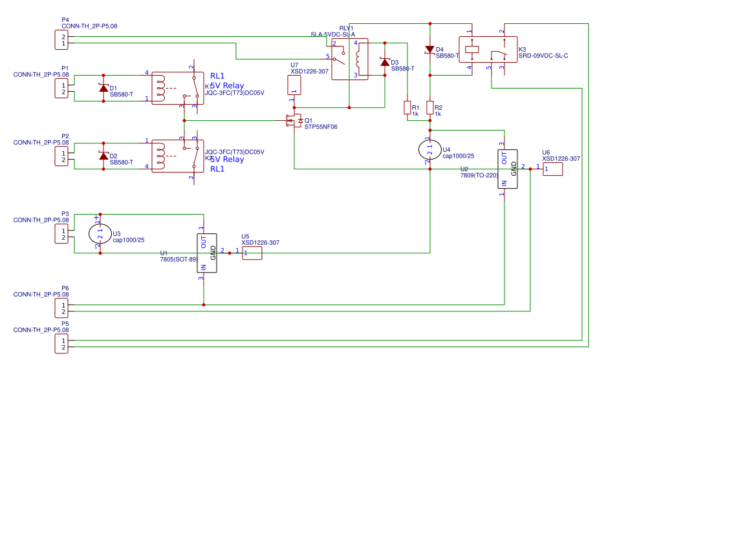Click CONN-TH_2P-P5.08 label under P1
The width and height of the screenshot is (756, 535).
click(41, 75)
